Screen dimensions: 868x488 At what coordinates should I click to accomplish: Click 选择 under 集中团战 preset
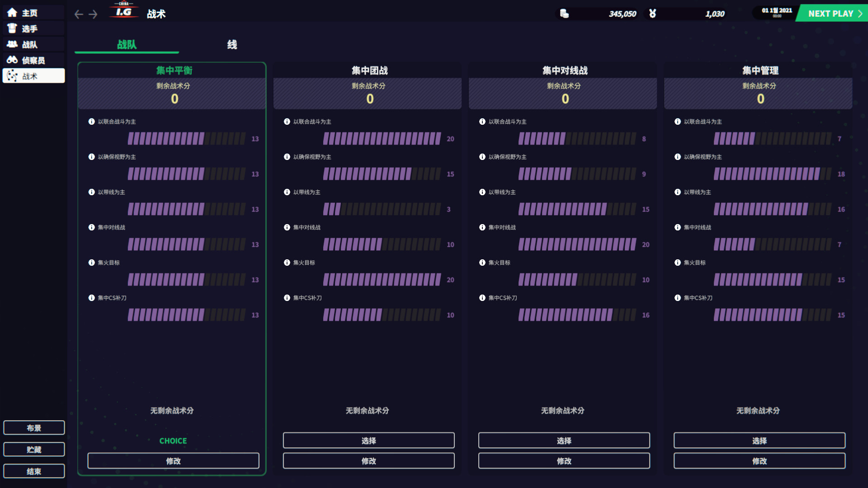point(368,440)
